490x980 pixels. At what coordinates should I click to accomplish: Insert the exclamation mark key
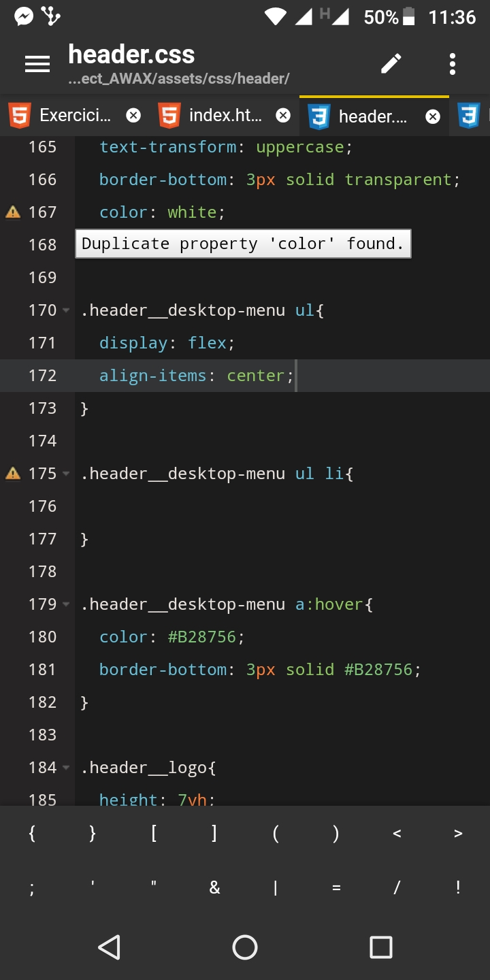(458, 887)
